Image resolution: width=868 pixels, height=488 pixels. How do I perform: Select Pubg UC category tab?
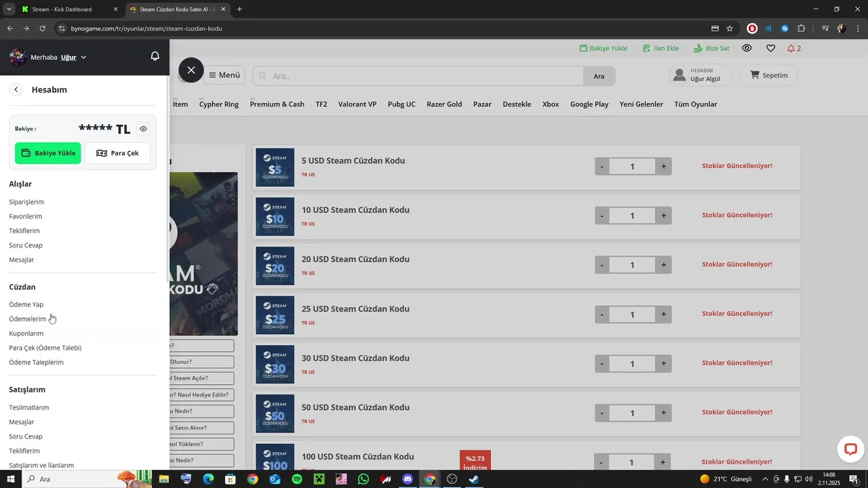click(x=401, y=104)
